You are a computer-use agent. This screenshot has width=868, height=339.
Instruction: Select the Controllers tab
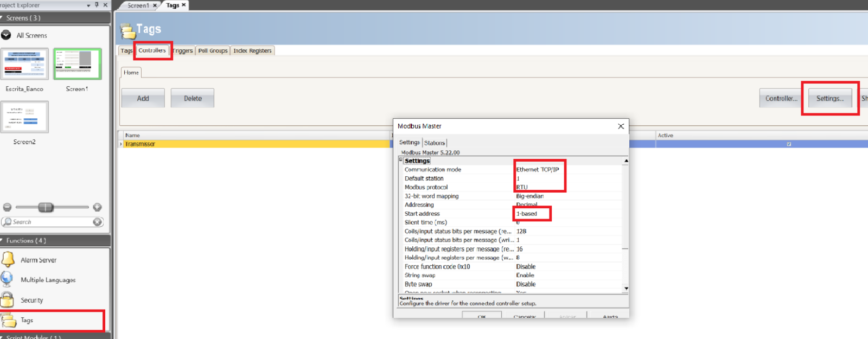pyautogui.click(x=152, y=50)
